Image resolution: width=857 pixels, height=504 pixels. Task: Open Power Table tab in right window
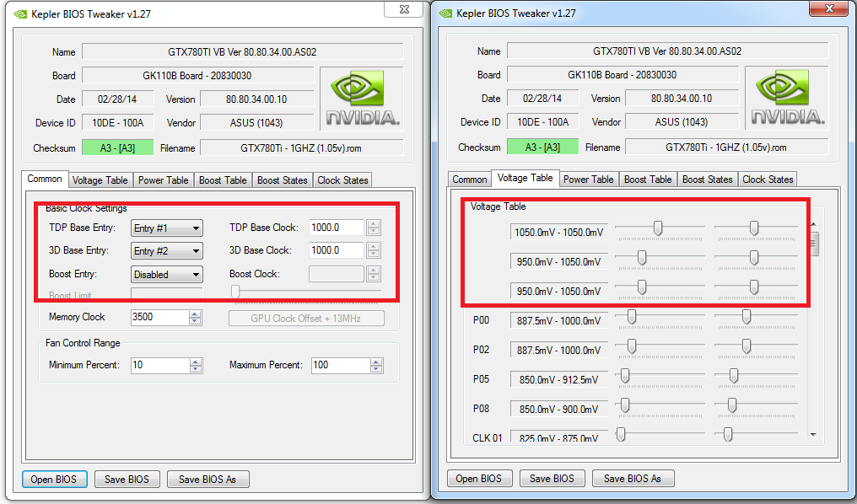(x=589, y=180)
